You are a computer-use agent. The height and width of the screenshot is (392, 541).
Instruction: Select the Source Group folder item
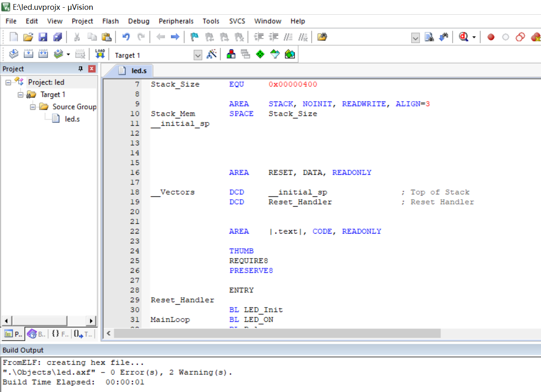(x=74, y=107)
